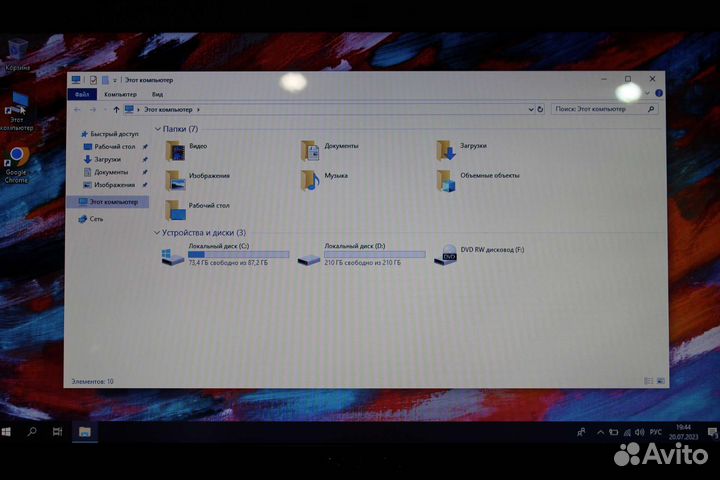The height and width of the screenshot is (480, 720).
Task: Click the File Explorer taskbar button
Action: (84, 432)
